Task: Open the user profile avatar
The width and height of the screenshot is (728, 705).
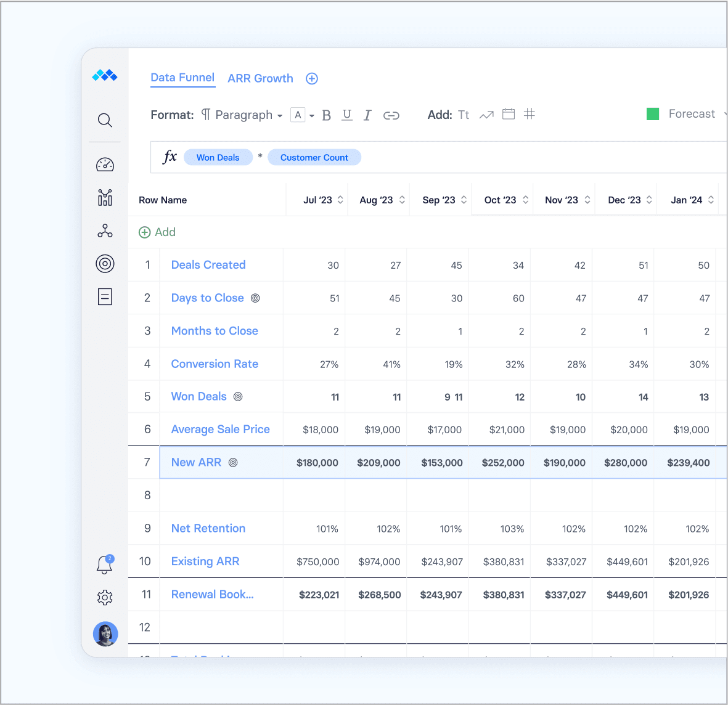Action: [x=105, y=634]
